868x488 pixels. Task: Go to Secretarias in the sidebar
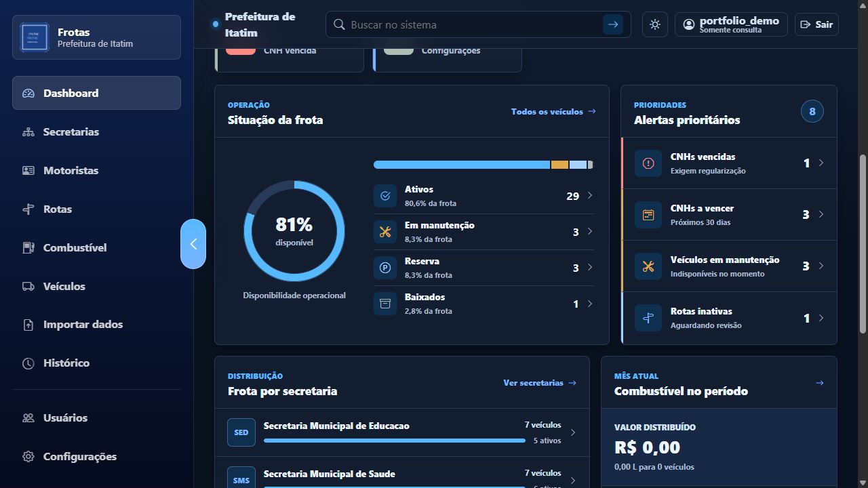(96, 131)
